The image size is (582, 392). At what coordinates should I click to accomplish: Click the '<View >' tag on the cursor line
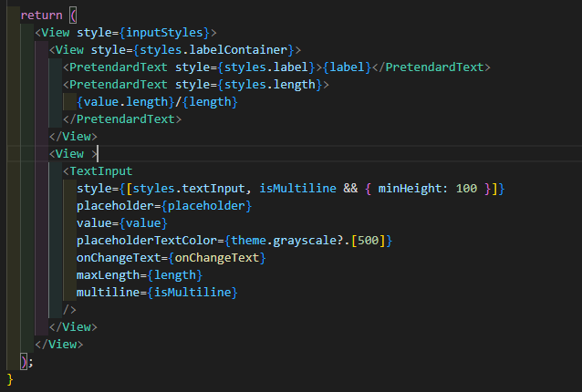point(73,154)
